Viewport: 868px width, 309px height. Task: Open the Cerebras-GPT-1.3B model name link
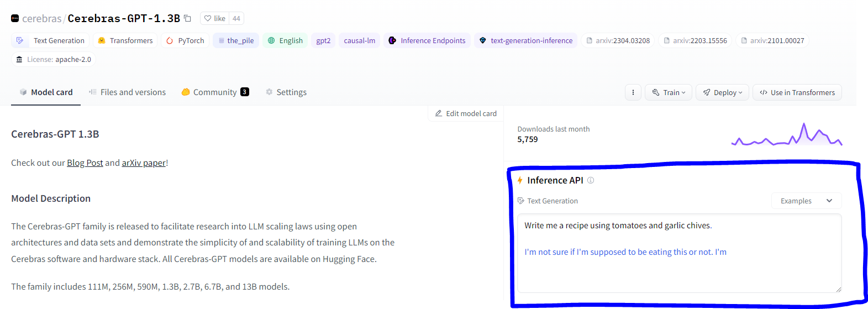click(124, 18)
